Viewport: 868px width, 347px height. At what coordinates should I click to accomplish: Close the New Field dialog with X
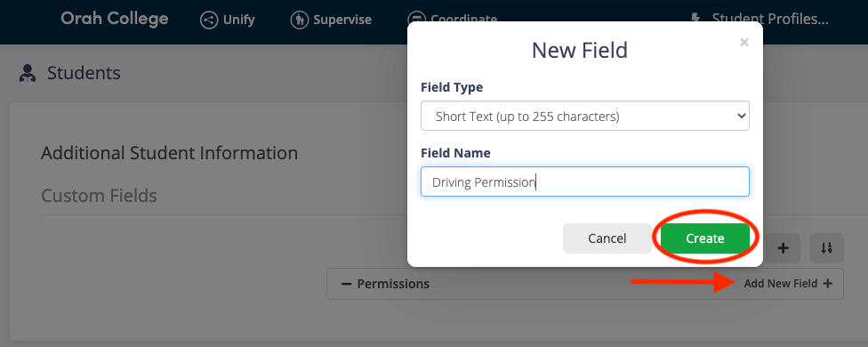pyautogui.click(x=744, y=43)
